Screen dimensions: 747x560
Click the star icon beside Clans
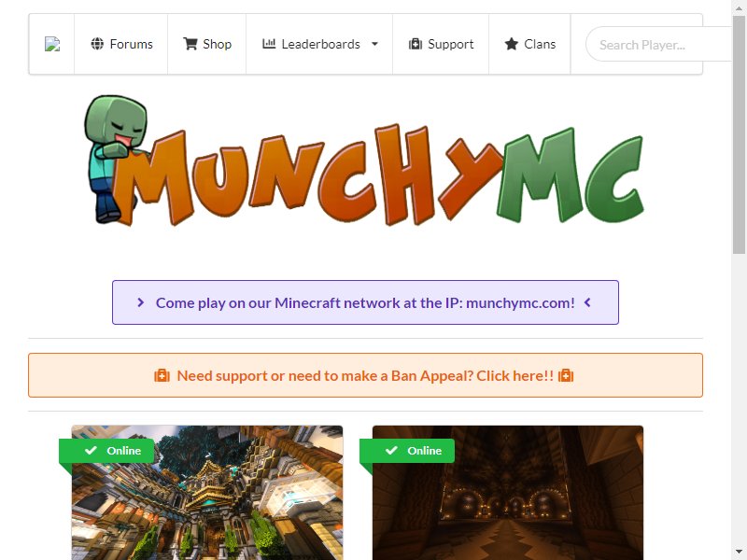511,44
